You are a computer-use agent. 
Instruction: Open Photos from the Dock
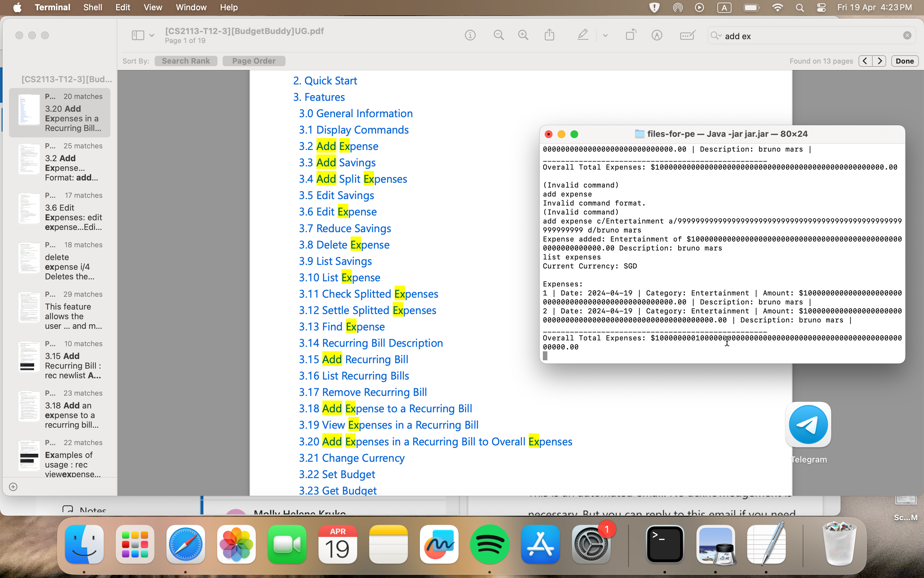click(236, 544)
